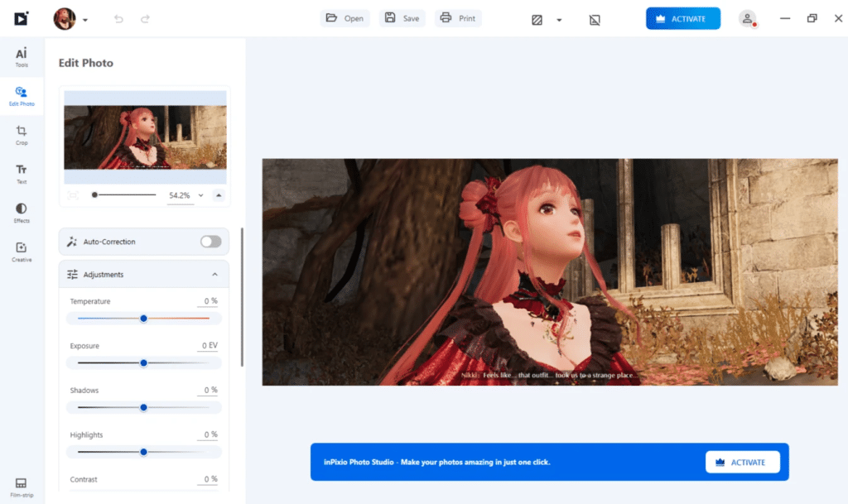Click the Exposure 0 EV value field
The width and height of the screenshot is (848, 504).
pyautogui.click(x=208, y=346)
